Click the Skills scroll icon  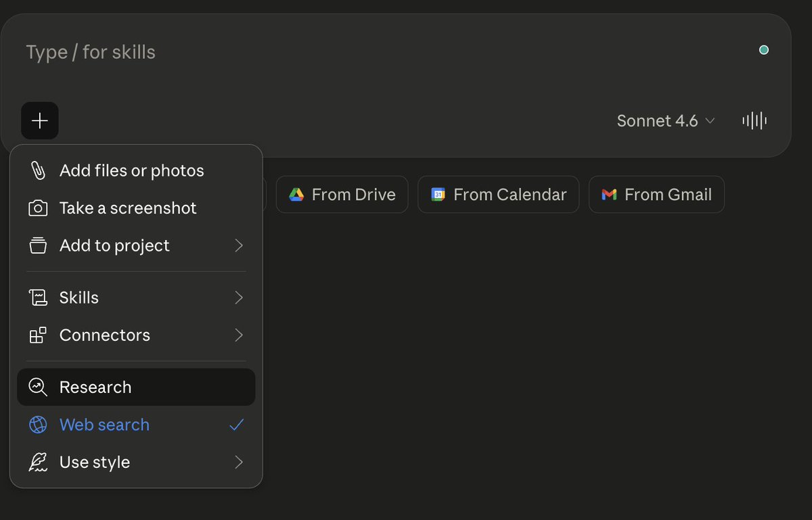pyautogui.click(x=38, y=298)
